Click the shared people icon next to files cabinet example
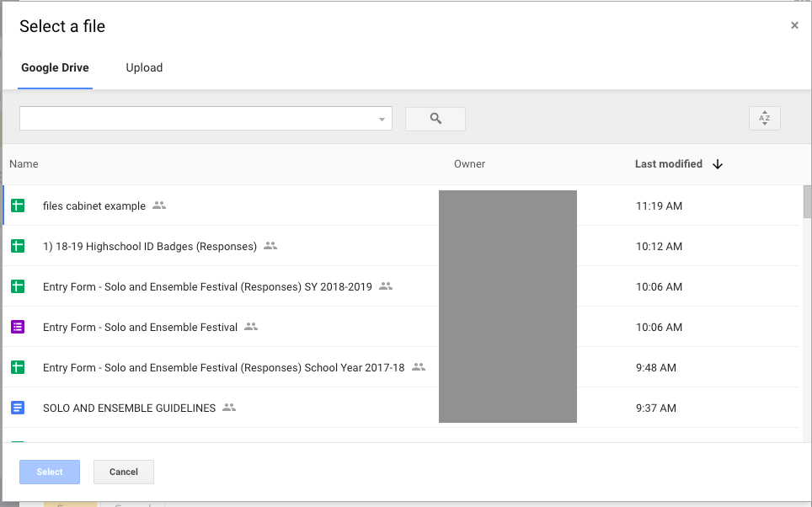 point(159,205)
